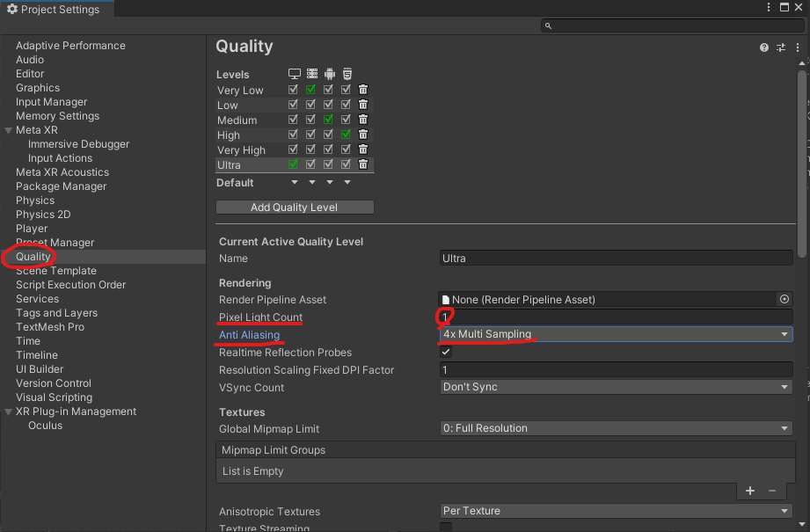This screenshot has width=810, height=532.
Task: Toggle Medium level's green Android checkbox
Action: [x=328, y=120]
